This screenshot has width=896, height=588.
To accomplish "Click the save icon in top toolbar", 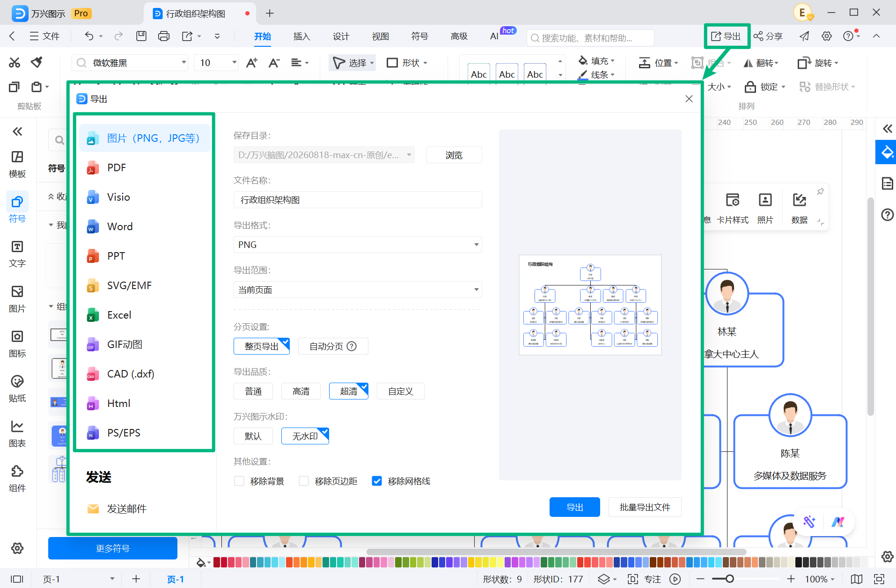I will point(141,36).
